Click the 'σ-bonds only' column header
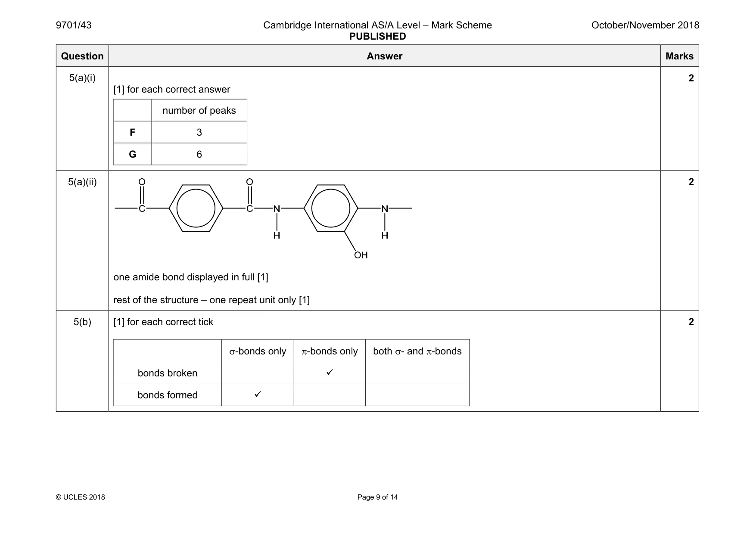This screenshot has width=756, height=534. [x=258, y=351]
